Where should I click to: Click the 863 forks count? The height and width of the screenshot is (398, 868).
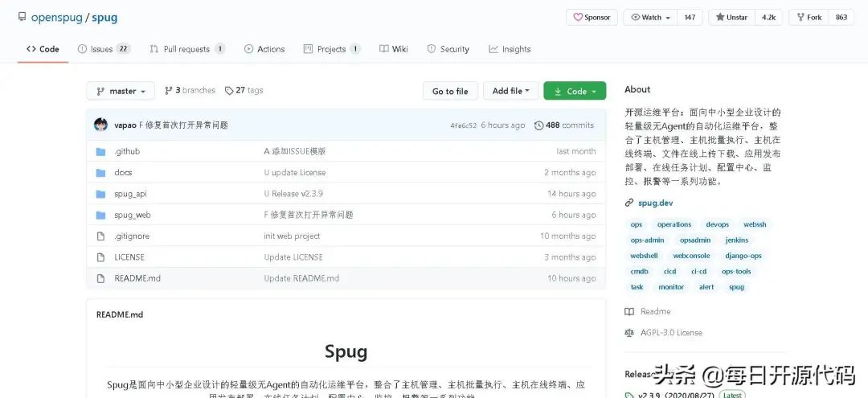click(x=841, y=17)
